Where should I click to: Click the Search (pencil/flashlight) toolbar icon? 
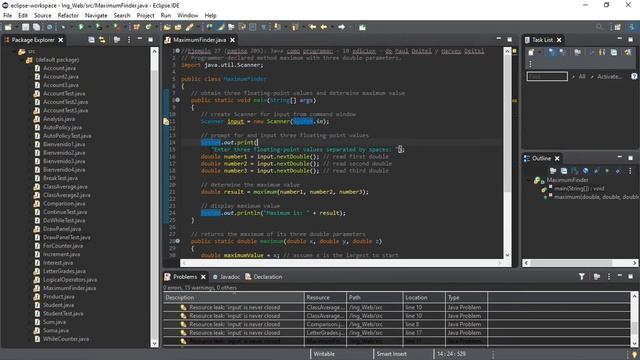(189, 27)
